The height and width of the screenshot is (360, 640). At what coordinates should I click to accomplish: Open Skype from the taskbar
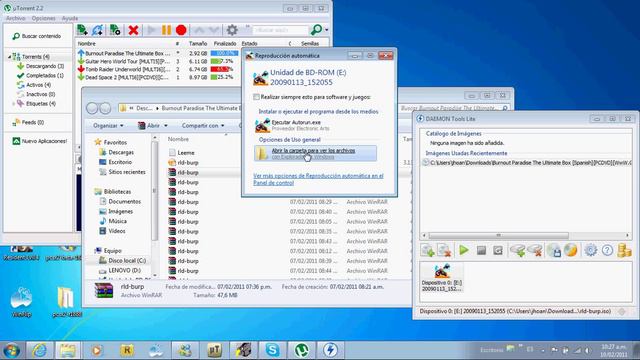point(272,350)
